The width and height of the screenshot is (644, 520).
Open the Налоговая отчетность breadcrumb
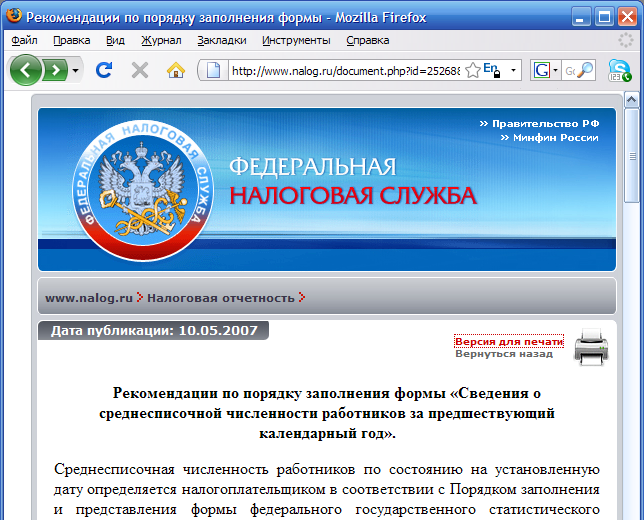221,298
